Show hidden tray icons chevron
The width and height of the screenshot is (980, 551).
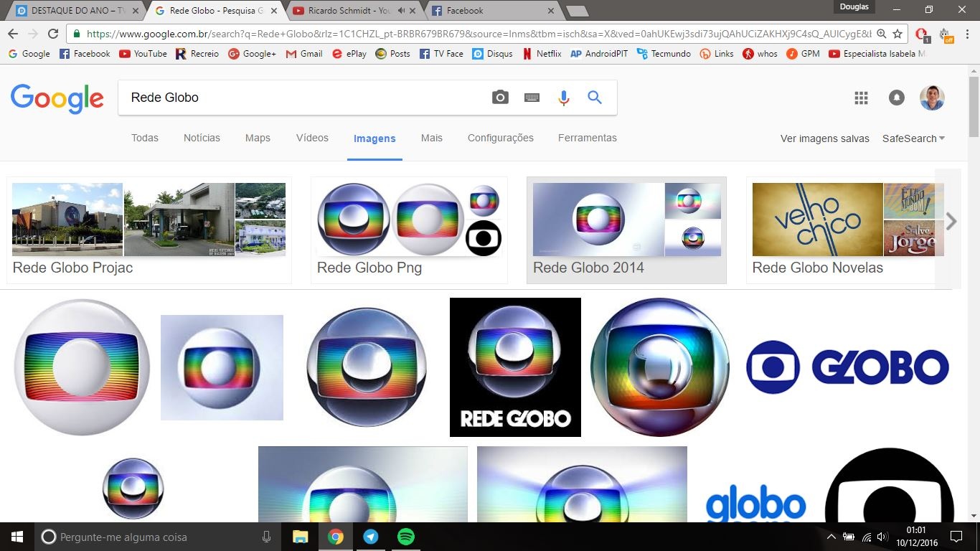[x=831, y=537]
